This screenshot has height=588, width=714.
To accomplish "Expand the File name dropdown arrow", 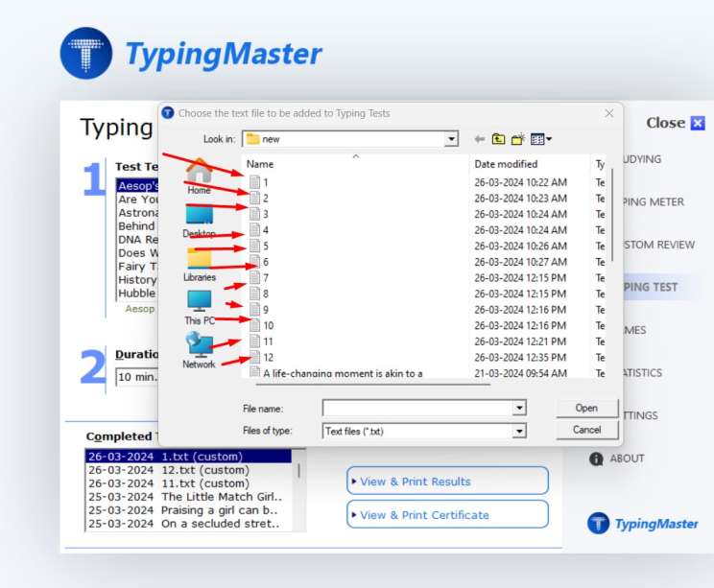I will point(519,408).
